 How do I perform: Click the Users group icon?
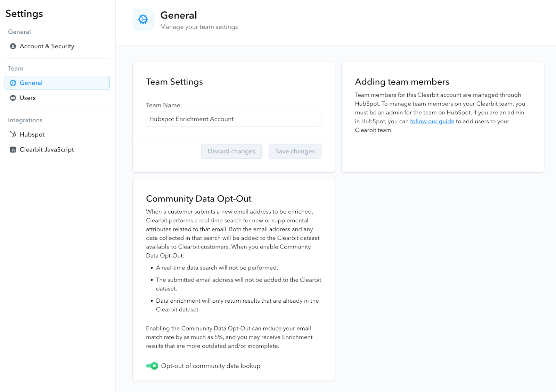[x=13, y=98]
